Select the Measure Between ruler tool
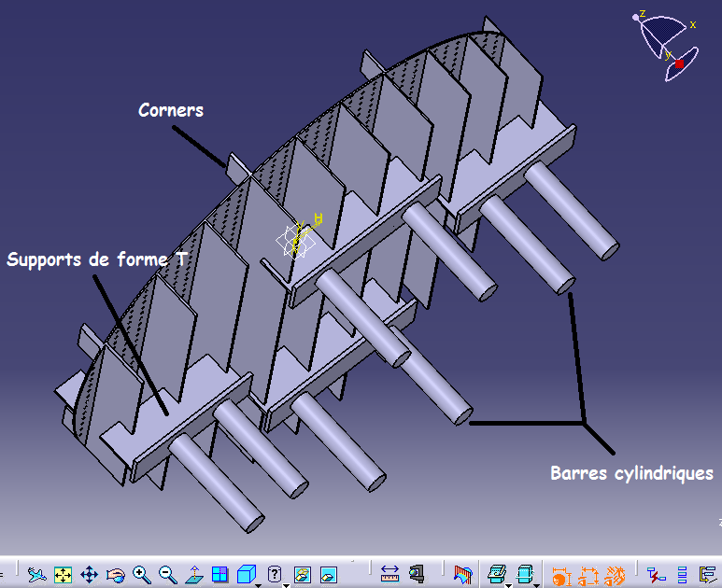The width and height of the screenshot is (722, 588). point(390,575)
